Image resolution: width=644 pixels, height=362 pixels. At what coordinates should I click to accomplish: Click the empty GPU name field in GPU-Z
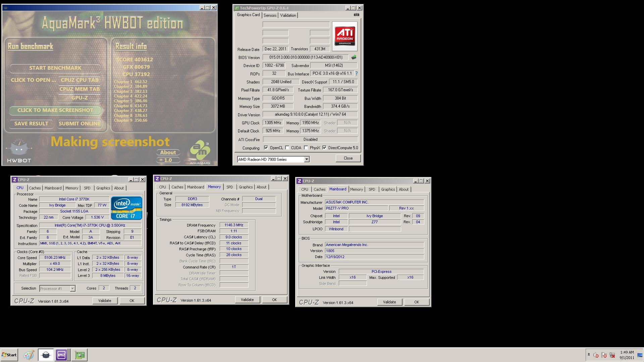click(x=296, y=24)
